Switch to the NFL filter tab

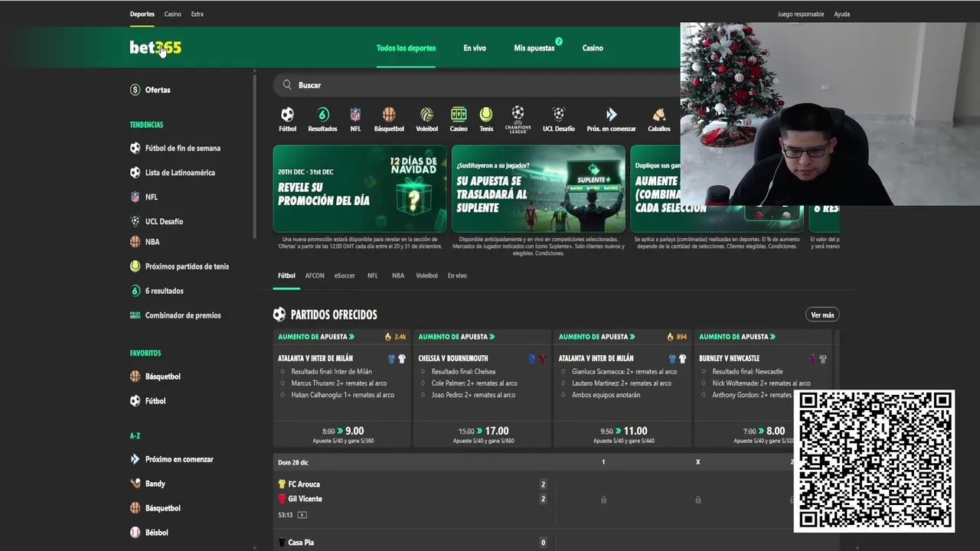pyautogui.click(x=373, y=275)
